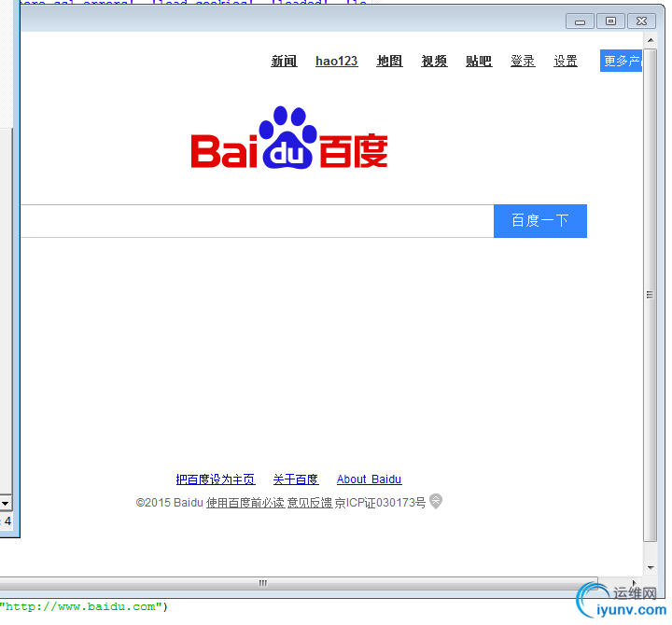Open the 关于百度 link

(x=296, y=479)
